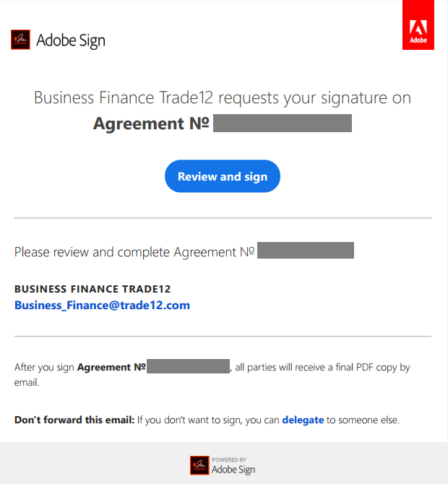Click the "POWERED BY" footer label
The image size is (448, 484).
pyautogui.click(x=229, y=459)
